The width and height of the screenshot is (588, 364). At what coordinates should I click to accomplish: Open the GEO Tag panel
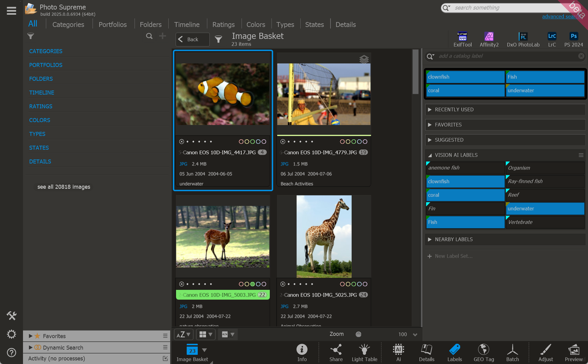[483, 353]
